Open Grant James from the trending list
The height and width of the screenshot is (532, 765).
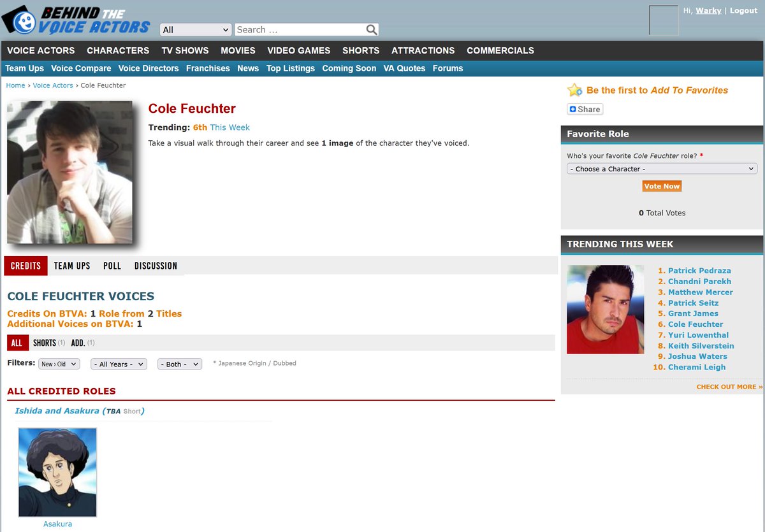(x=693, y=313)
